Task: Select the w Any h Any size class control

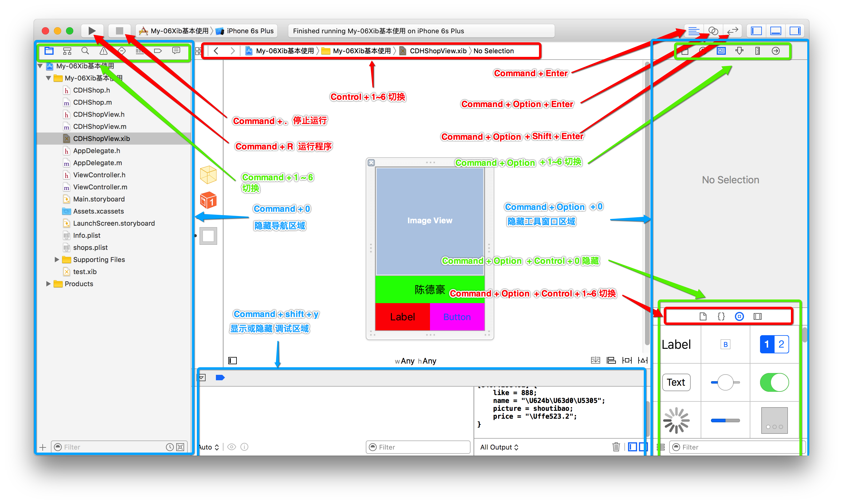Action: click(x=415, y=361)
